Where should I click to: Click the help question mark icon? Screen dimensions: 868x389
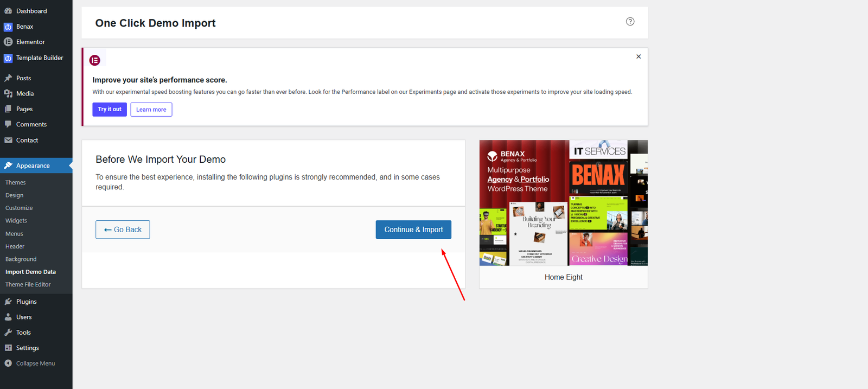pyautogui.click(x=630, y=22)
